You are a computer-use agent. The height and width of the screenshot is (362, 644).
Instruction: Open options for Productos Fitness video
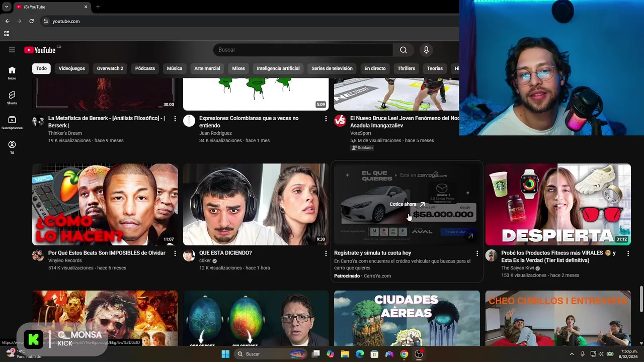(628, 253)
